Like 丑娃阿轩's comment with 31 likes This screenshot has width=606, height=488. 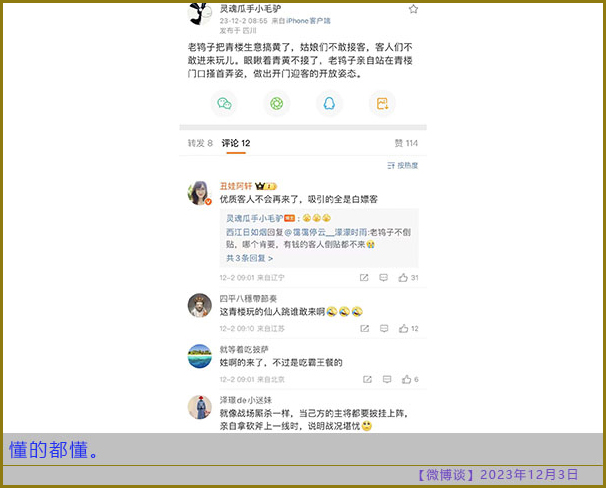(408, 277)
